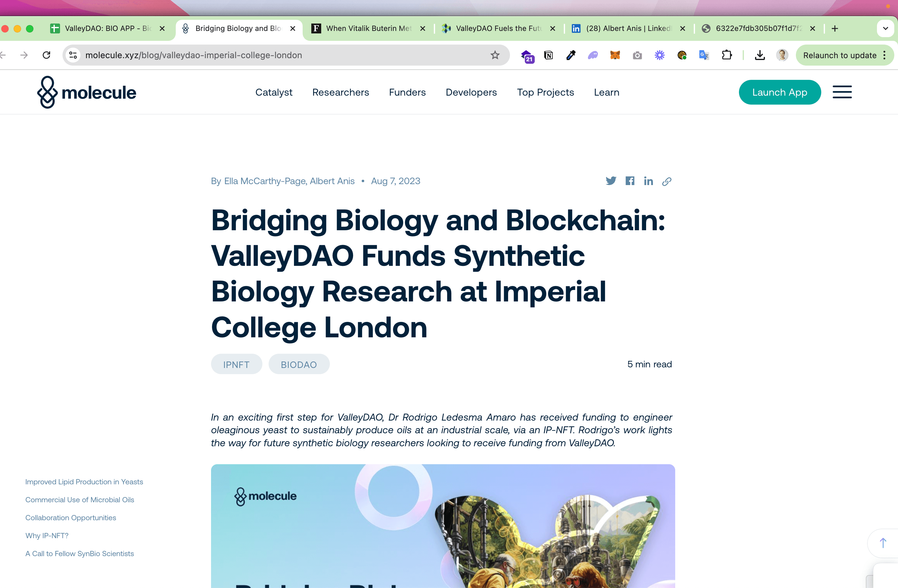Expand the tab search dropdown chevron

pos(885,28)
